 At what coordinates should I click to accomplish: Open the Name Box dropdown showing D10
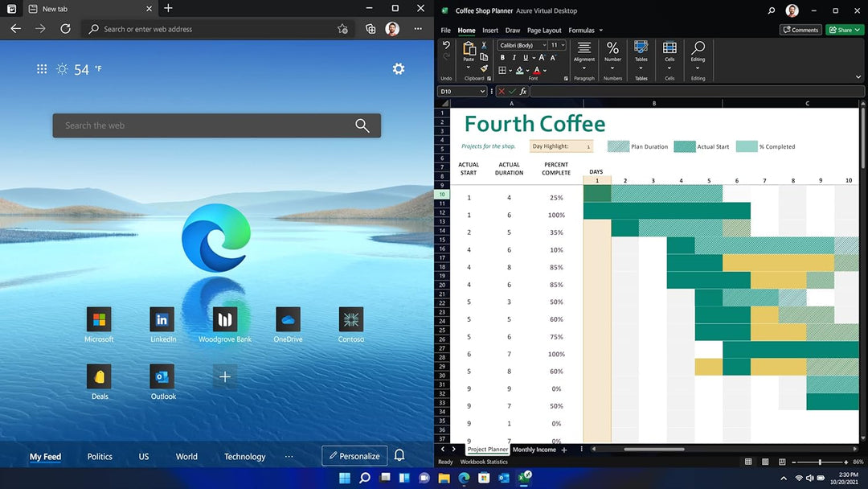point(482,92)
